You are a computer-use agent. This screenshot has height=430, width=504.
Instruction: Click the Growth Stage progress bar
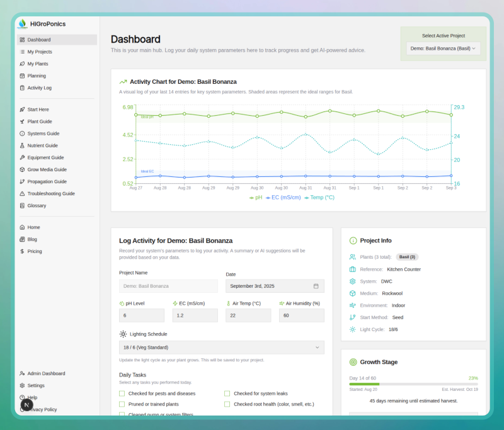coord(413,383)
